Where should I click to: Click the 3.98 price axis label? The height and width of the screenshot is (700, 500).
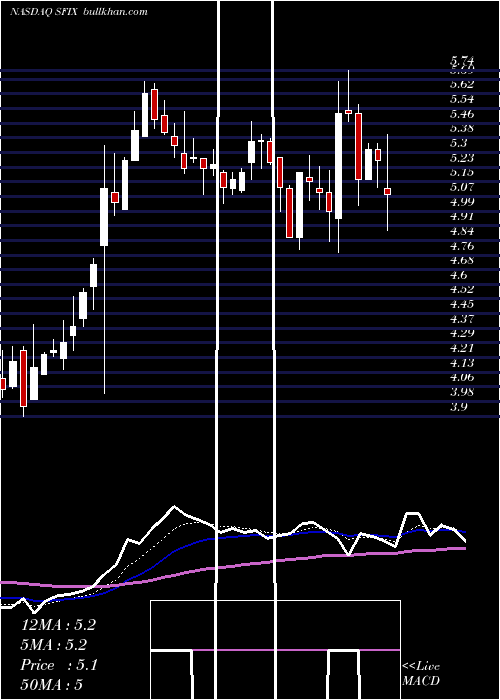(462, 392)
